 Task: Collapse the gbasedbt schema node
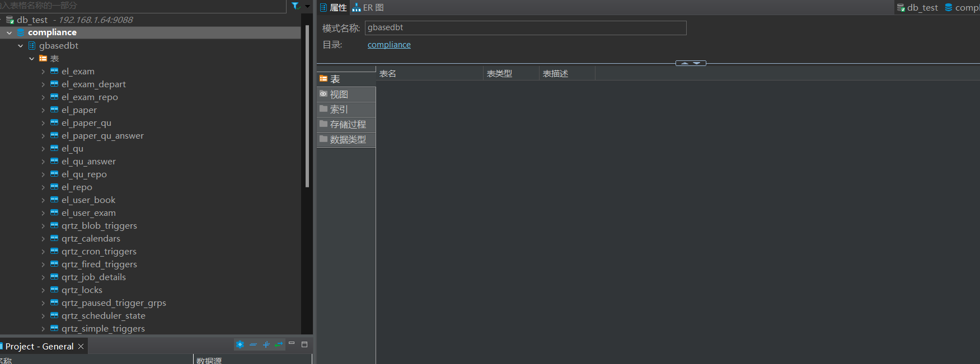pos(21,46)
